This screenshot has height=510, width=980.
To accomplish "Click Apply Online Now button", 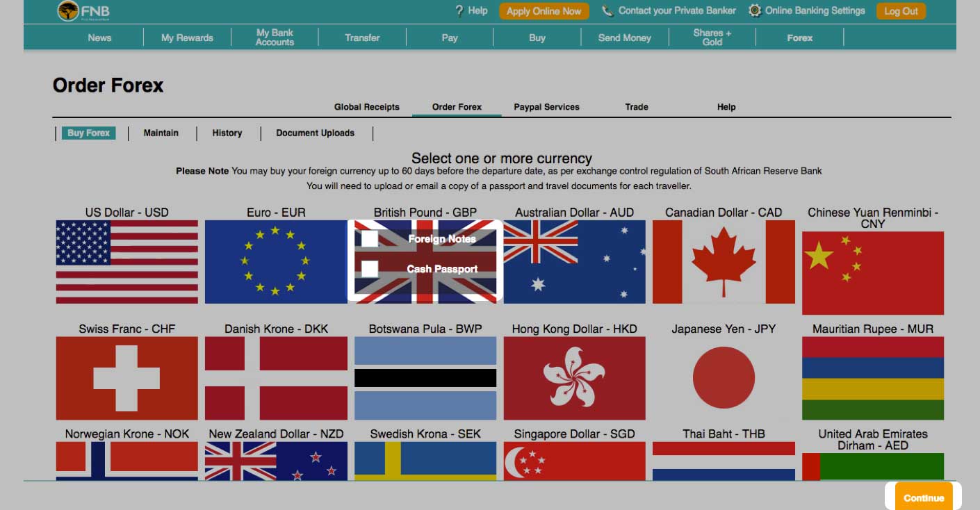I will [544, 11].
